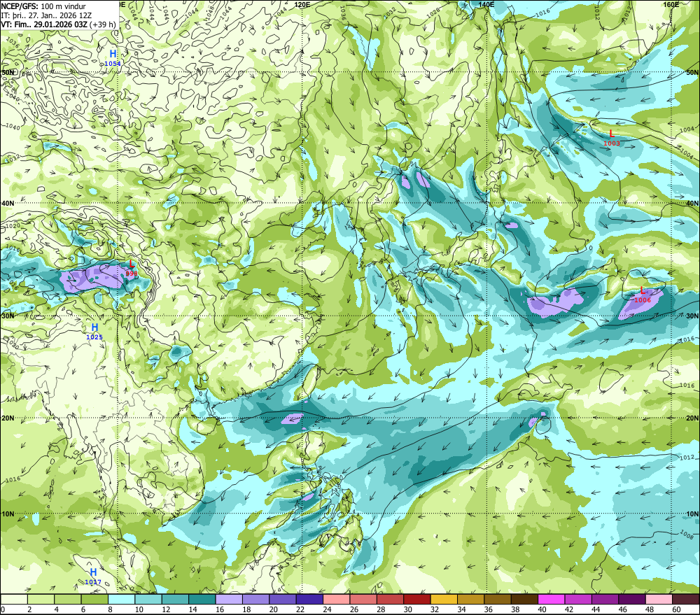The image size is (700, 615).
Task: Pick the brown 36–38 legend swatch
Action: click(x=498, y=599)
